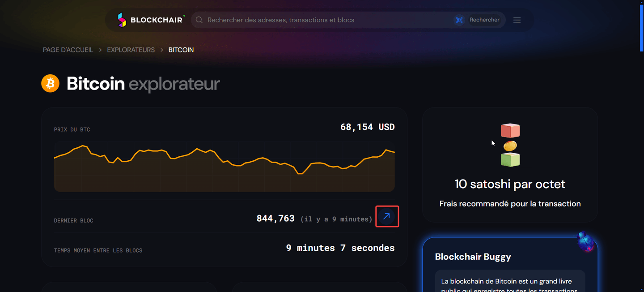Click the magnifying glass icon in search bar
The width and height of the screenshot is (644, 292).
[x=199, y=20]
